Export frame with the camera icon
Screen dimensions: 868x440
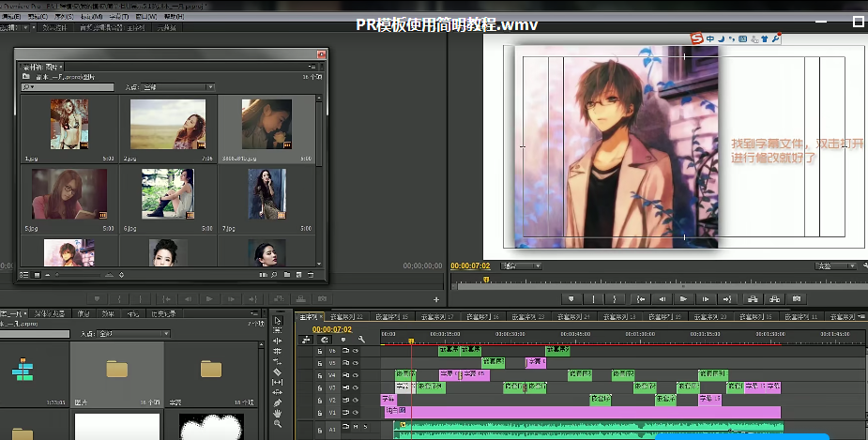coord(797,299)
